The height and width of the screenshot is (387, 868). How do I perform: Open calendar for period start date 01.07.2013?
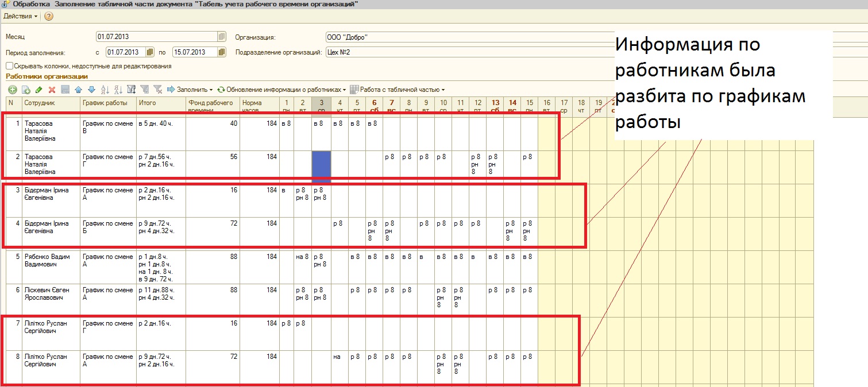150,52
